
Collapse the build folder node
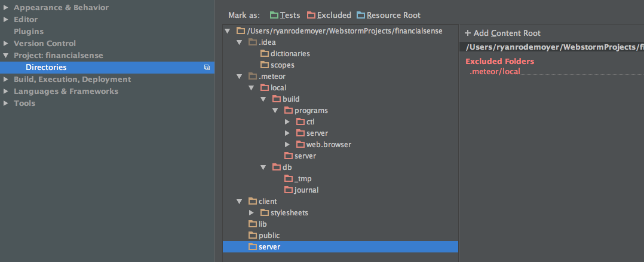(263, 99)
